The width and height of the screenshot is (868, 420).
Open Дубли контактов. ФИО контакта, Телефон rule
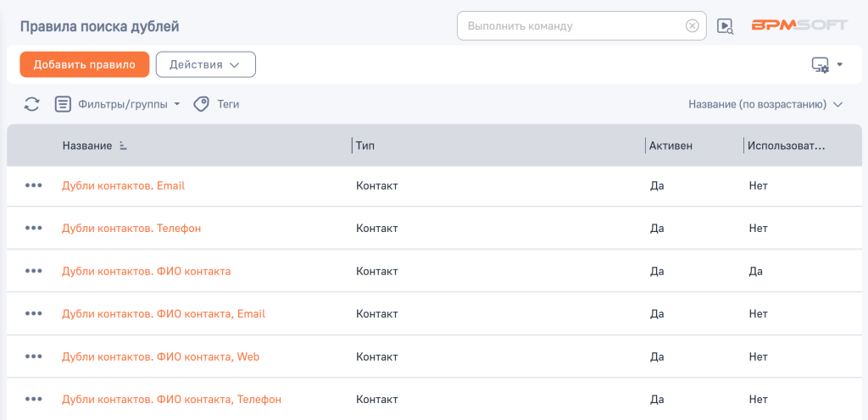pyautogui.click(x=171, y=399)
